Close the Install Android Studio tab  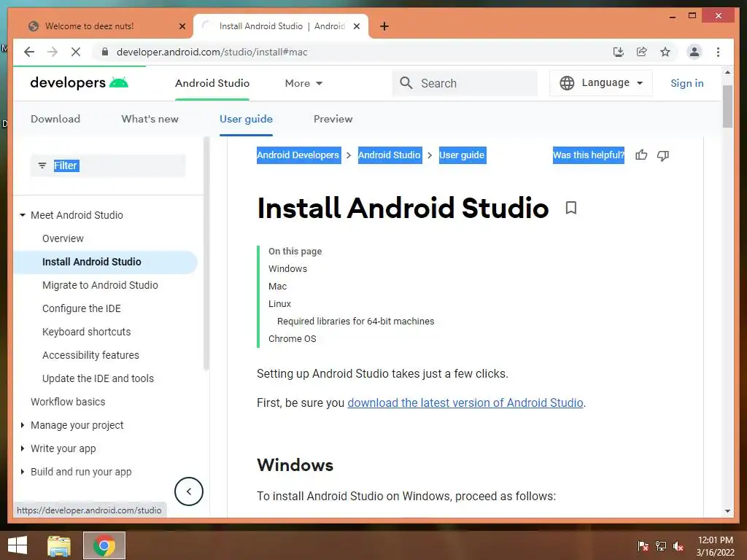pos(356,26)
